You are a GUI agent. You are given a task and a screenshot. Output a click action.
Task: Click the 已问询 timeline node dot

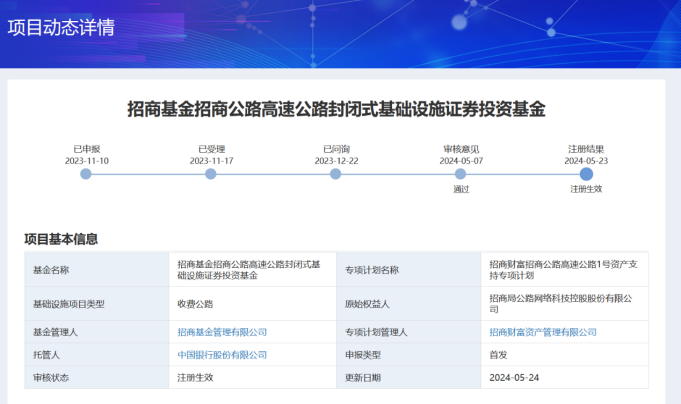click(335, 174)
